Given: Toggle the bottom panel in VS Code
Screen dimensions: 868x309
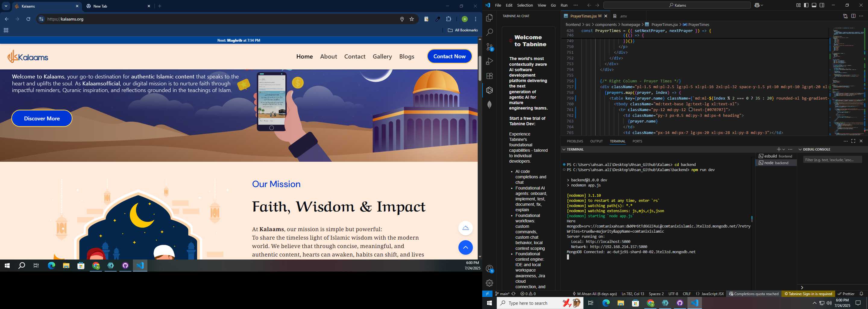Looking at the screenshot, I should 814,5.
